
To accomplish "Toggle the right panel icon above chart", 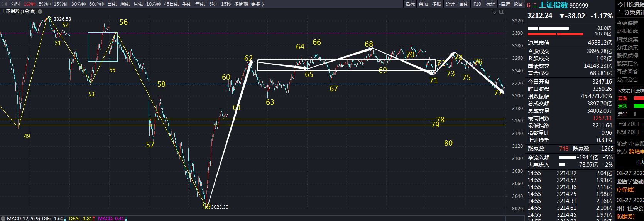I will [x=502, y=12].
